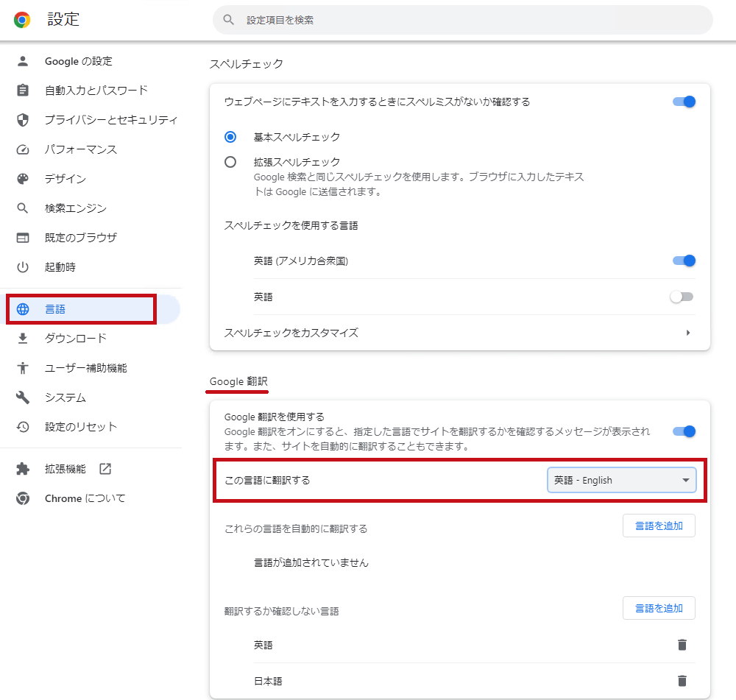Screen dimensions: 736x700
Task: Open システム settings section
Action: (x=66, y=397)
